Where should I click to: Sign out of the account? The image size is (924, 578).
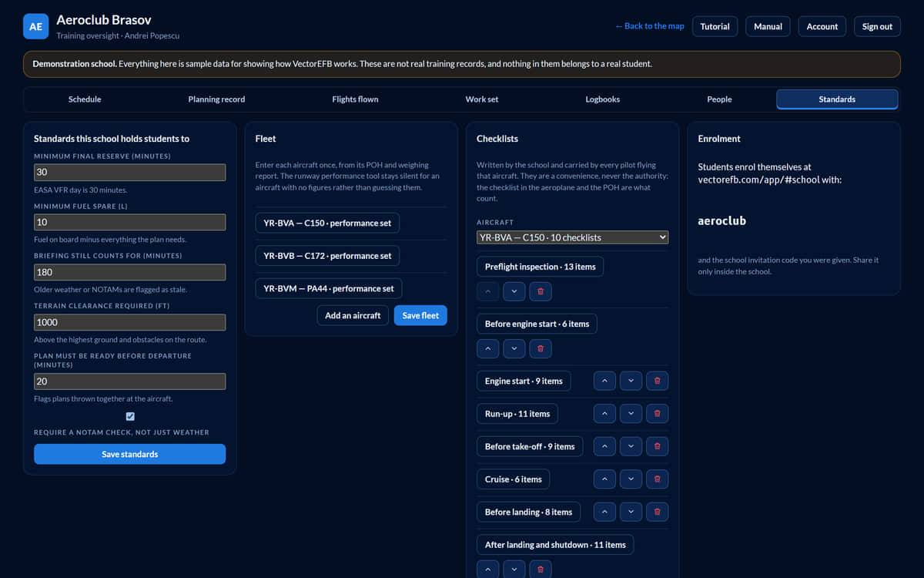(x=877, y=26)
